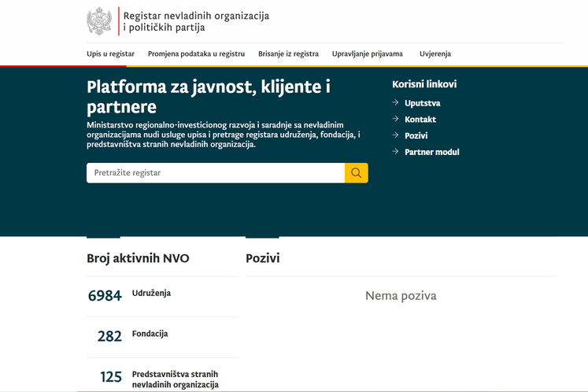Click the Montenegro coat of arms logo

coord(99,21)
